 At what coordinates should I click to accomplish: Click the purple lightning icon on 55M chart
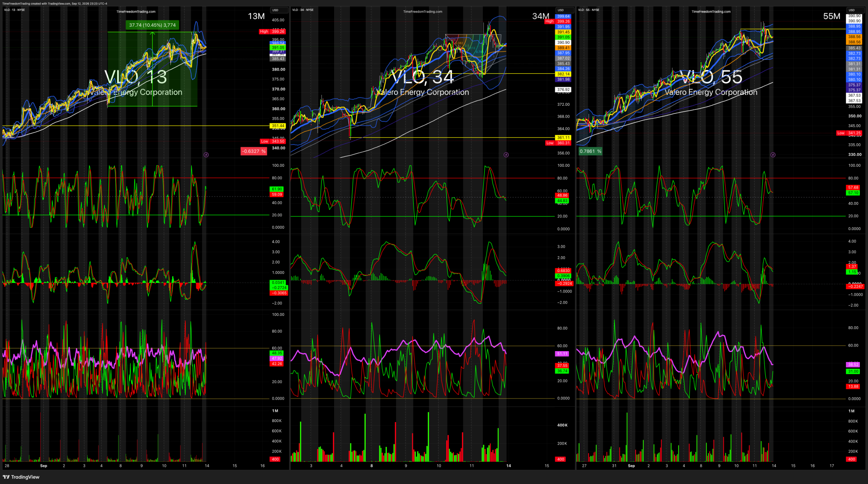(773, 155)
